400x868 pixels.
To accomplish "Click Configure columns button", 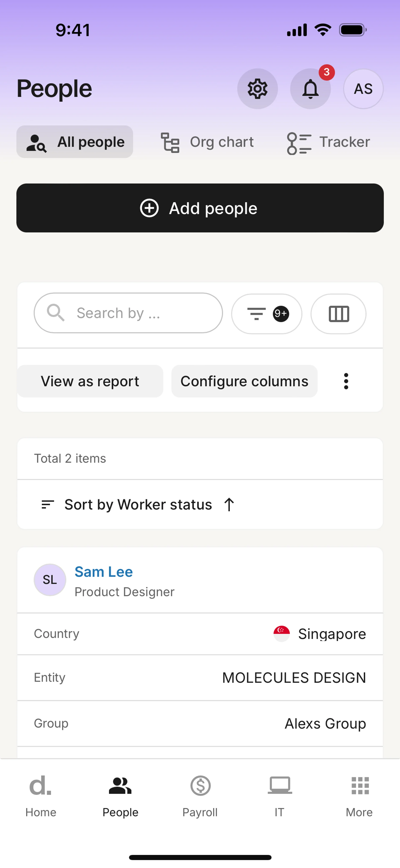I will point(244,381).
